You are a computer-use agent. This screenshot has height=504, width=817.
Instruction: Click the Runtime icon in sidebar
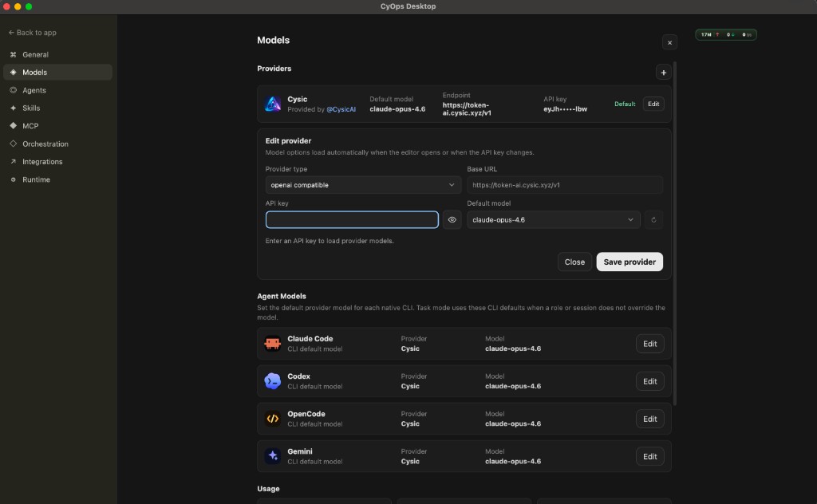pyautogui.click(x=13, y=179)
